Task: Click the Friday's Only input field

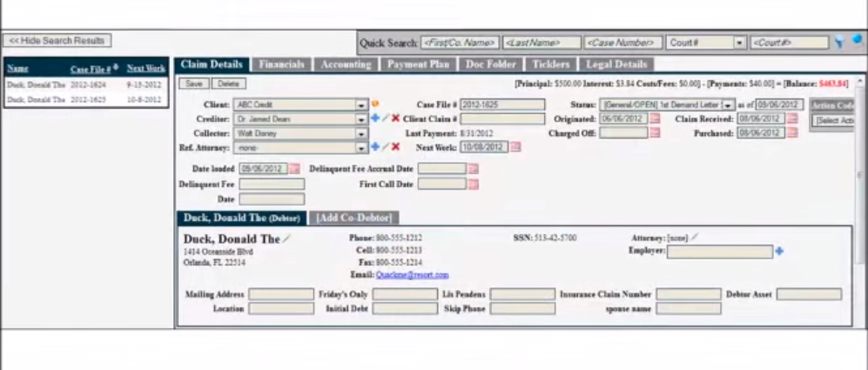Action: tap(405, 294)
